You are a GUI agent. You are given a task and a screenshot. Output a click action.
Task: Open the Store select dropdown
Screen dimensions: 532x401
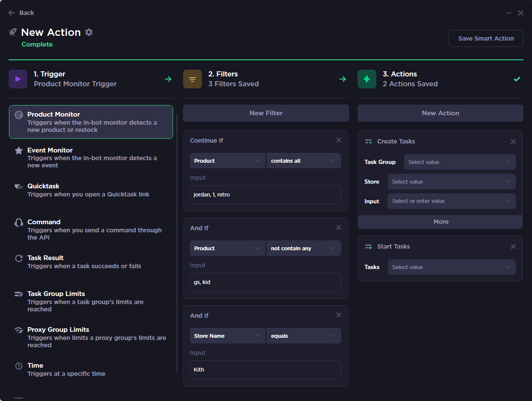tap(452, 181)
